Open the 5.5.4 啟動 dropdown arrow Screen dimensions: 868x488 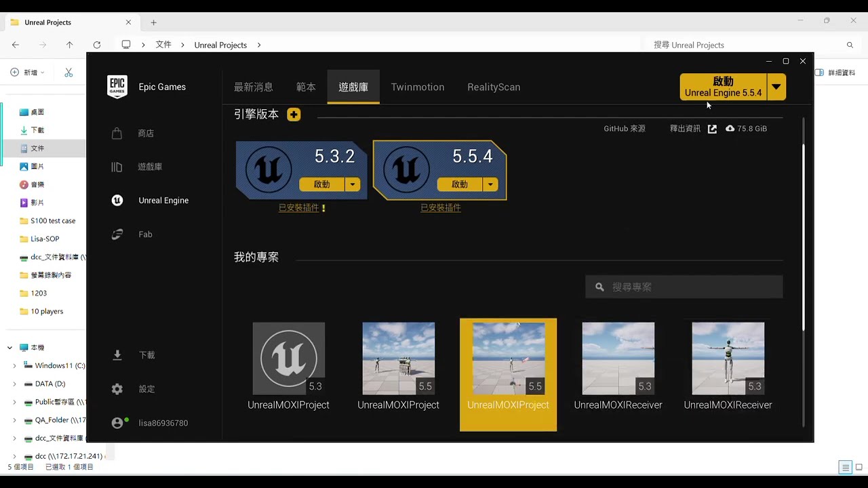point(490,184)
